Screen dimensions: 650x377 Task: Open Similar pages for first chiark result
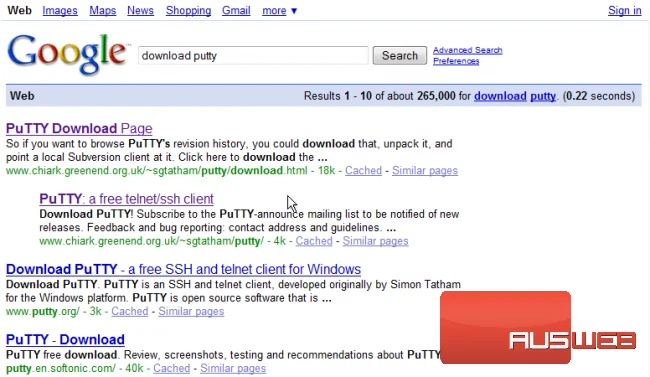pyautogui.click(x=425, y=170)
